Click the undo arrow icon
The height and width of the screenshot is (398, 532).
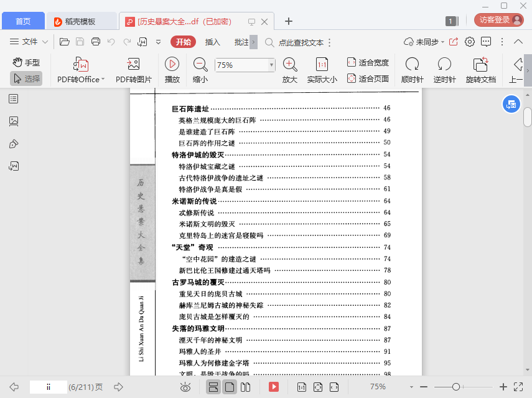(x=111, y=42)
